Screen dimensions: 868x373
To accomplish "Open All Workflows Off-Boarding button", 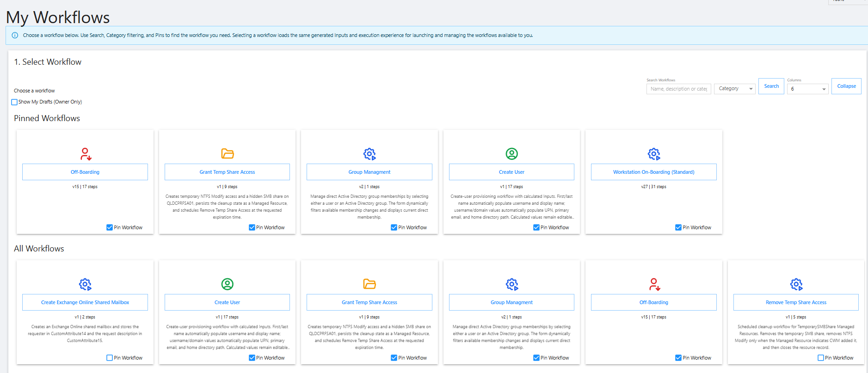I will point(654,302).
